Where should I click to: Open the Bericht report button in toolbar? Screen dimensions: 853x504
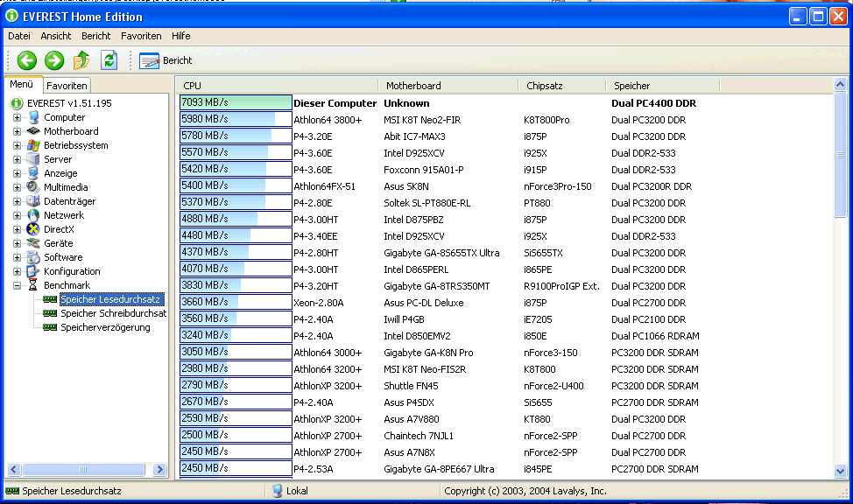pyautogui.click(x=166, y=60)
